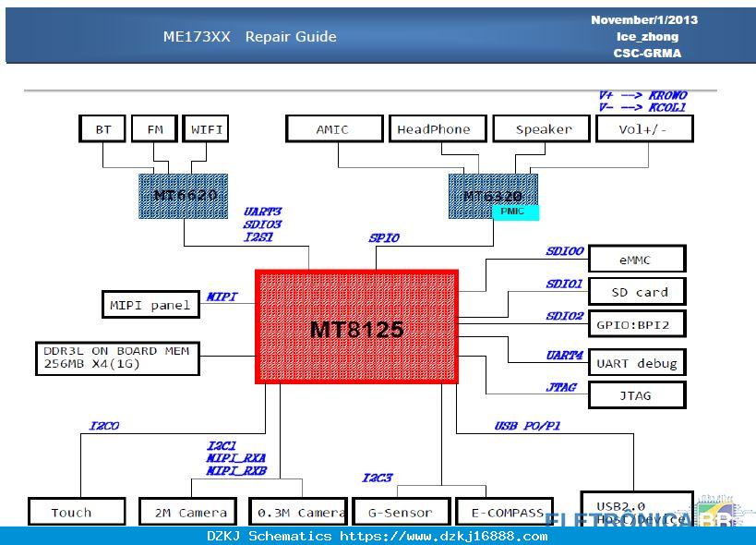756x545 pixels.
Task: Click the blue italic JTAG label
Action: tap(561, 387)
